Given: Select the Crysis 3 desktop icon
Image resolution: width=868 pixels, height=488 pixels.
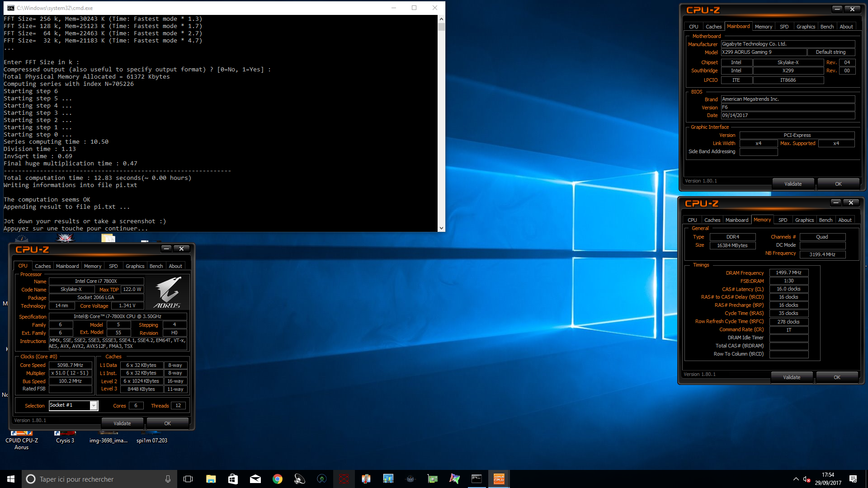Looking at the screenshot, I should (x=65, y=438).
